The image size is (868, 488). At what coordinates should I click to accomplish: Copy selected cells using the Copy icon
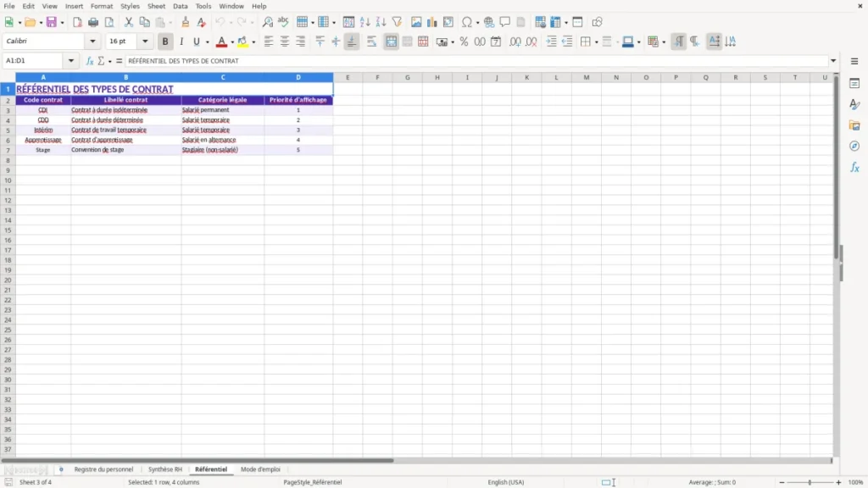point(144,22)
